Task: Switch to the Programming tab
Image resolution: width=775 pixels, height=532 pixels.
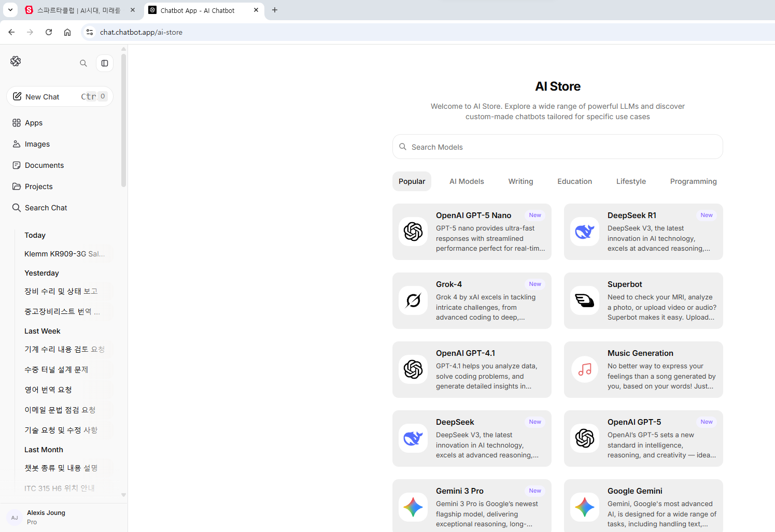Action: click(693, 181)
